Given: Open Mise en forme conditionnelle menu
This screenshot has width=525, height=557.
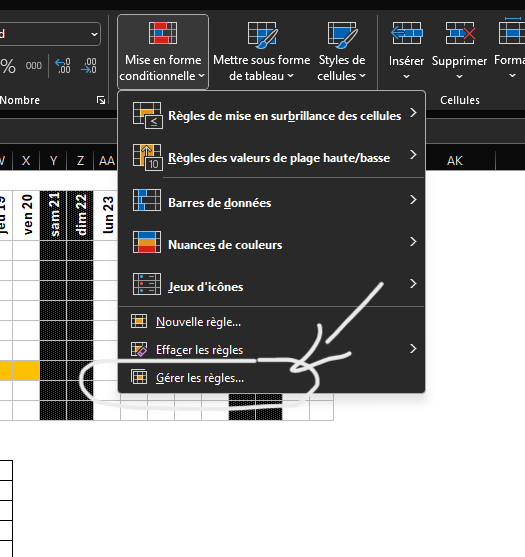Looking at the screenshot, I should click(163, 52).
